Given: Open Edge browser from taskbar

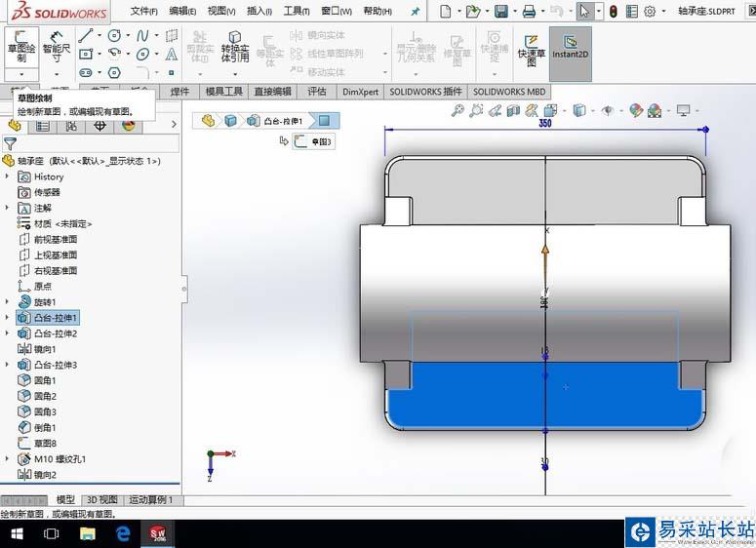Looking at the screenshot, I should click(123, 533).
